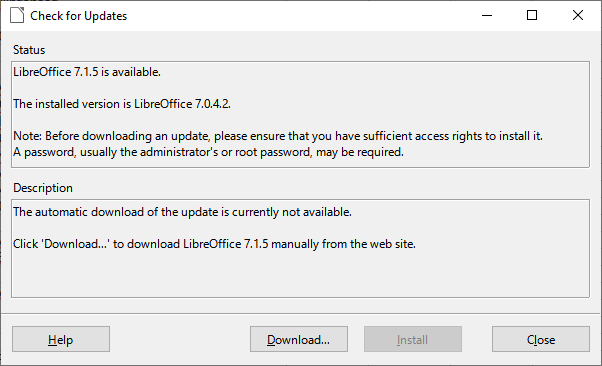
Task: Click the greyed-out Install button
Action: 413,340
